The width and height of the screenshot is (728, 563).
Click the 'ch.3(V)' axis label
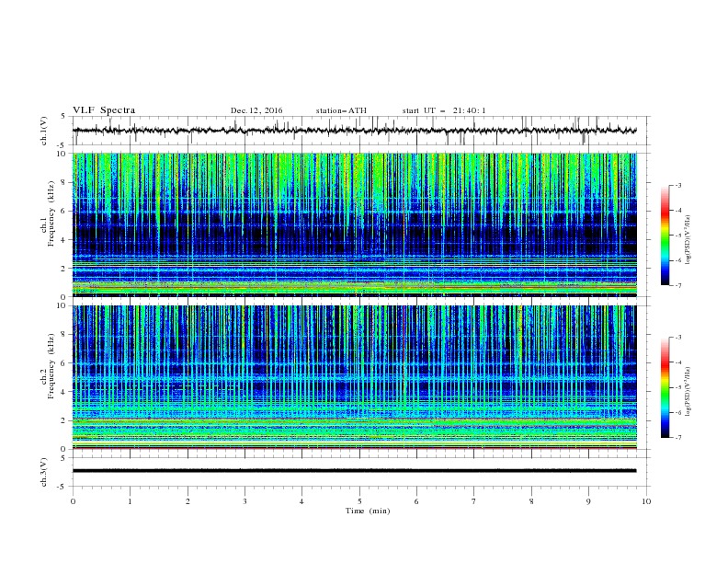coord(44,472)
